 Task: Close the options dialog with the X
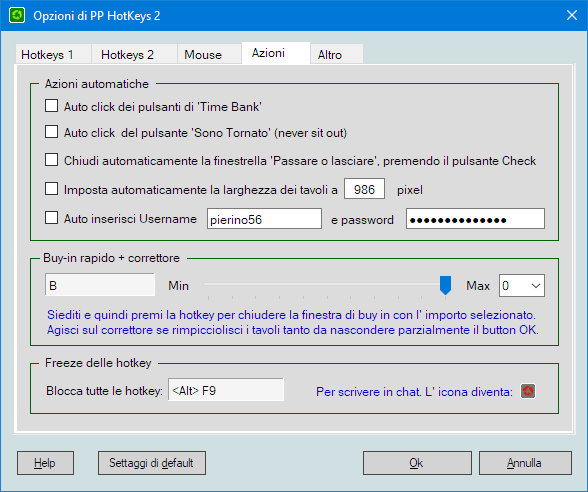tap(572, 15)
